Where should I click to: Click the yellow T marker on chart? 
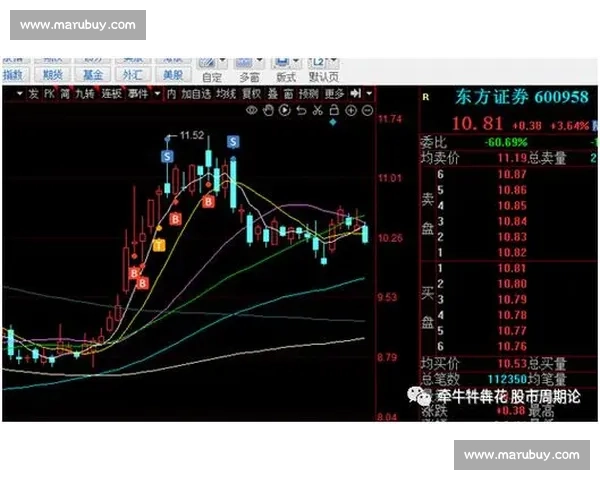tap(159, 245)
